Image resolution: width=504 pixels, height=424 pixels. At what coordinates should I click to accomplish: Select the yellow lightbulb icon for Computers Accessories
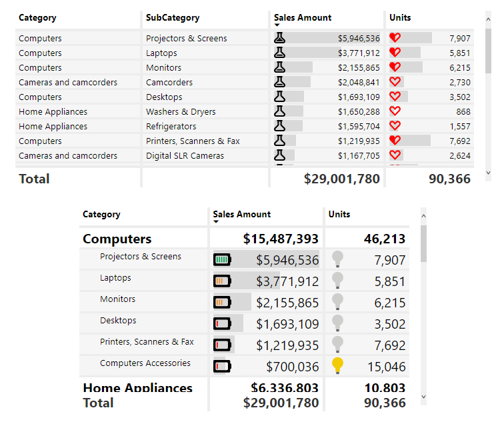point(337,365)
